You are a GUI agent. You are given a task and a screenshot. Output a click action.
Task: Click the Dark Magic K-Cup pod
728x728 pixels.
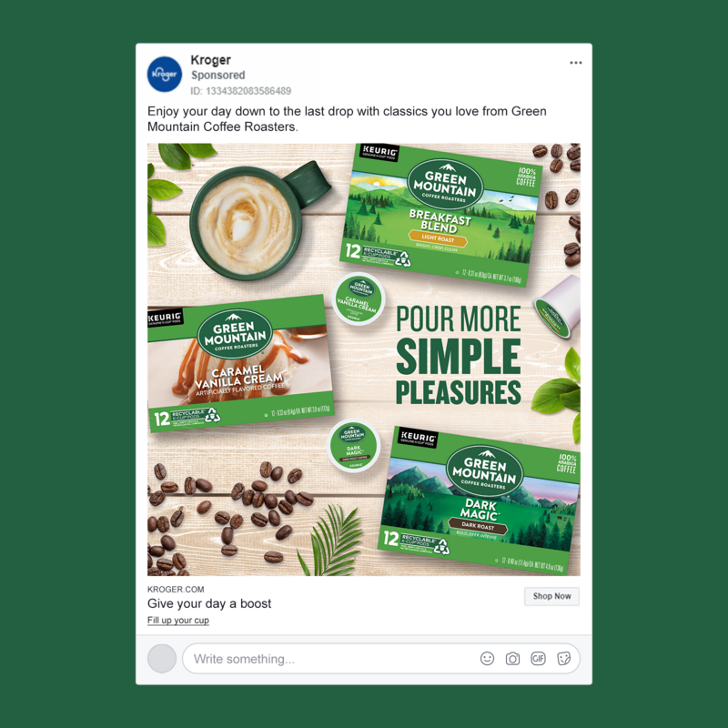click(x=354, y=445)
